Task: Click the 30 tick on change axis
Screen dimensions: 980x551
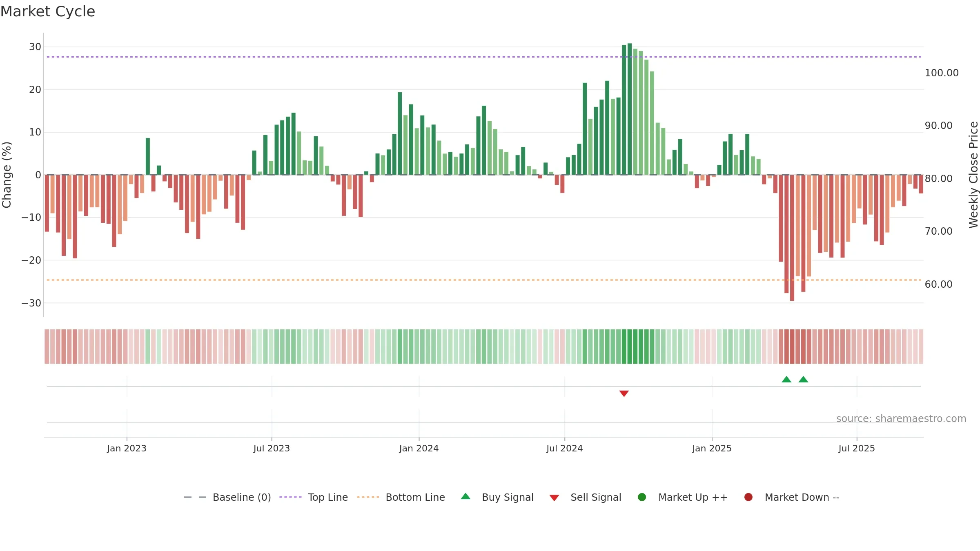Action: click(35, 47)
